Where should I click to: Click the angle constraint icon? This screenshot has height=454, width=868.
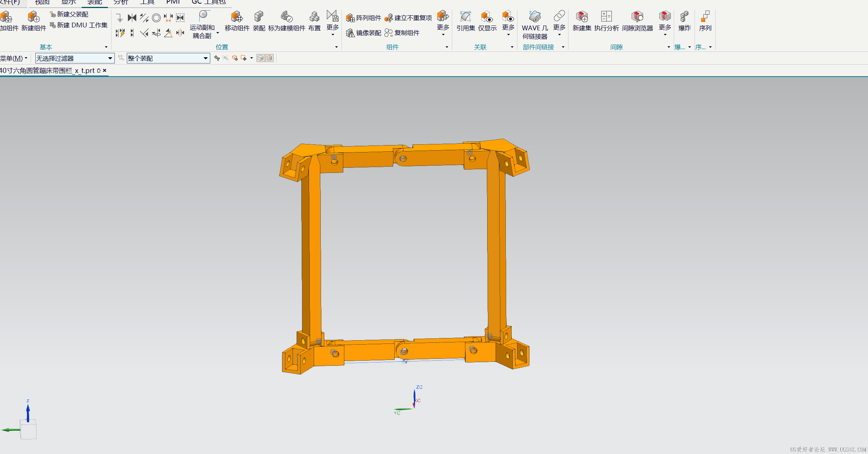pyautogui.click(x=168, y=33)
